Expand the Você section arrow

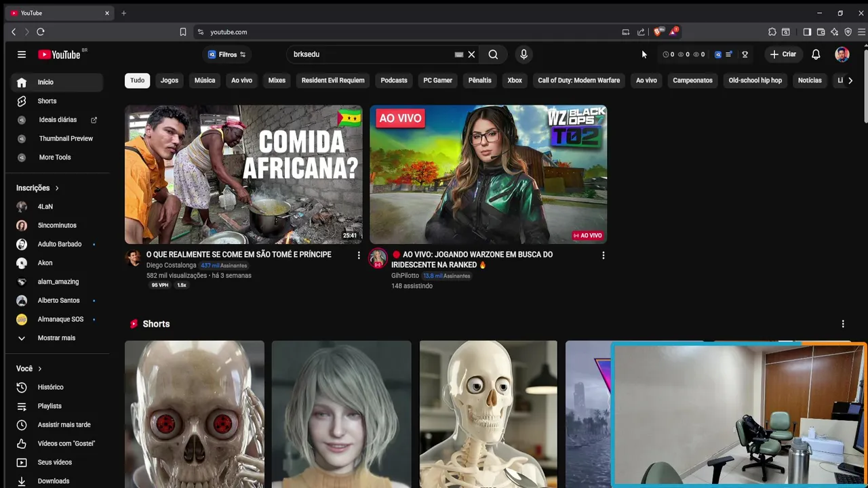pyautogui.click(x=40, y=369)
